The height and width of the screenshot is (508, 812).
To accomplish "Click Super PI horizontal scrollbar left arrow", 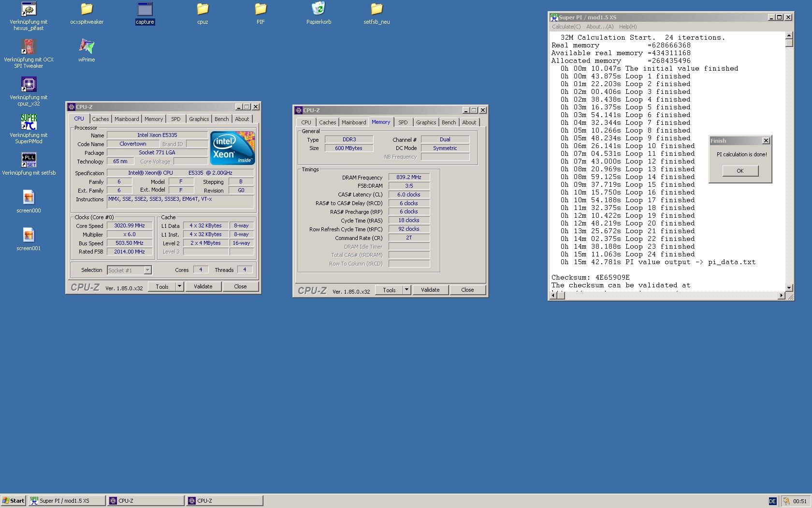I will (554, 296).
